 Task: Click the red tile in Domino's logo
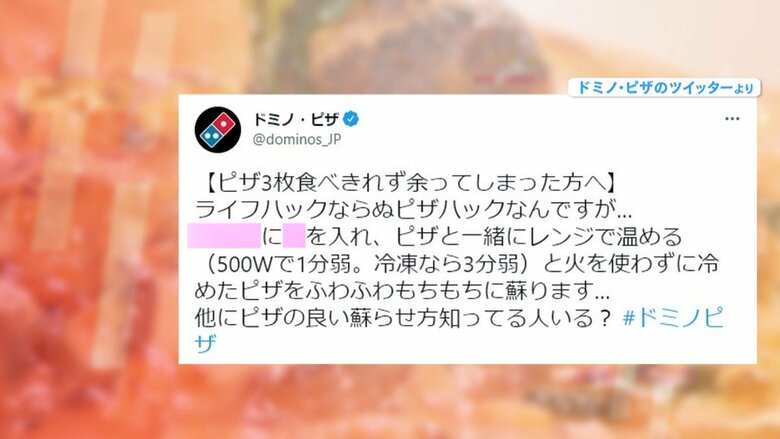(224, 120)
